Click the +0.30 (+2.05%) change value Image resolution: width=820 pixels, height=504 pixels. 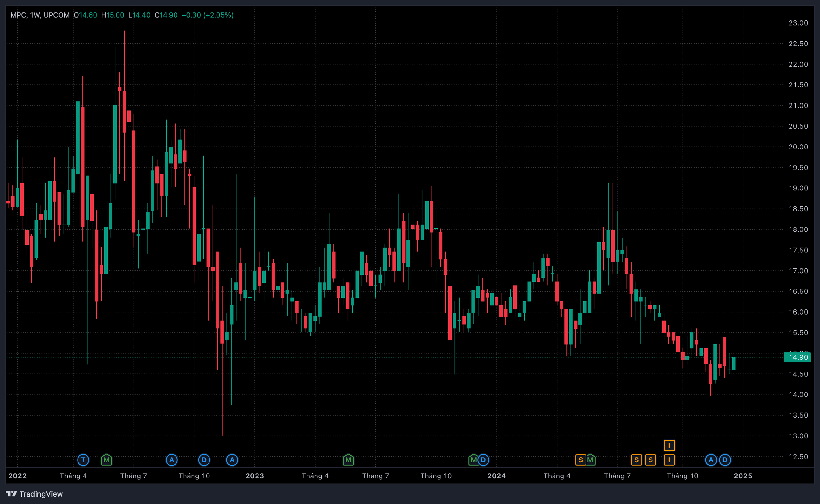point(208,15)
